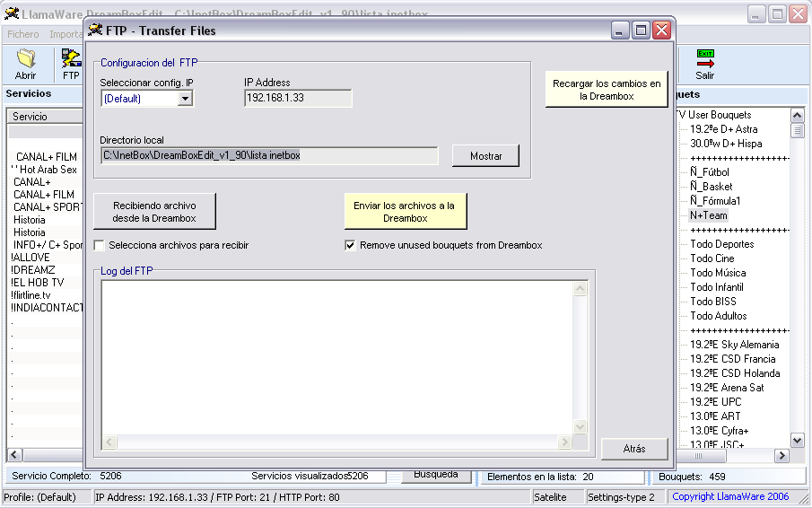Select '!INDIACONTACT' service row

click(46, 308)
